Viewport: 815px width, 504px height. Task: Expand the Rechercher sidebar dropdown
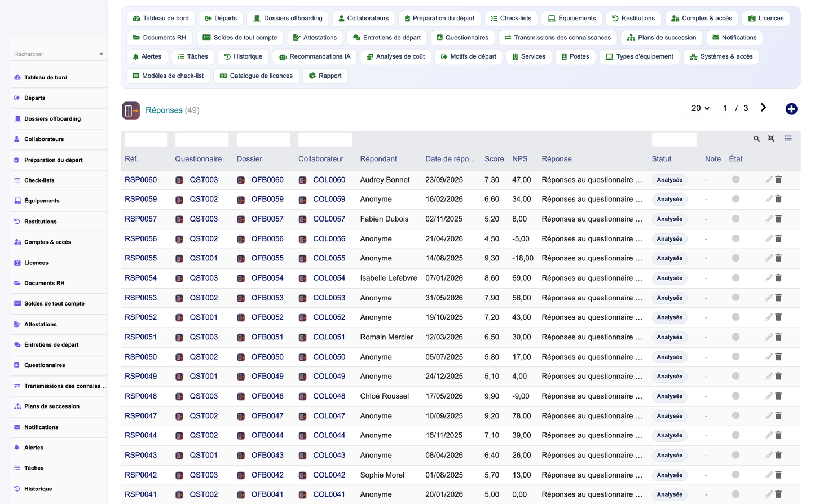point(102,54)
